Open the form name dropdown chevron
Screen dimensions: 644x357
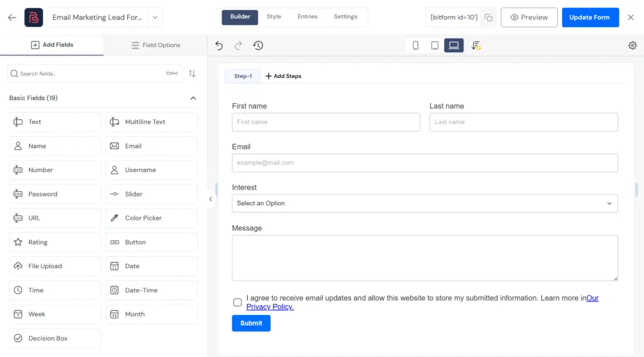[155, 18]
